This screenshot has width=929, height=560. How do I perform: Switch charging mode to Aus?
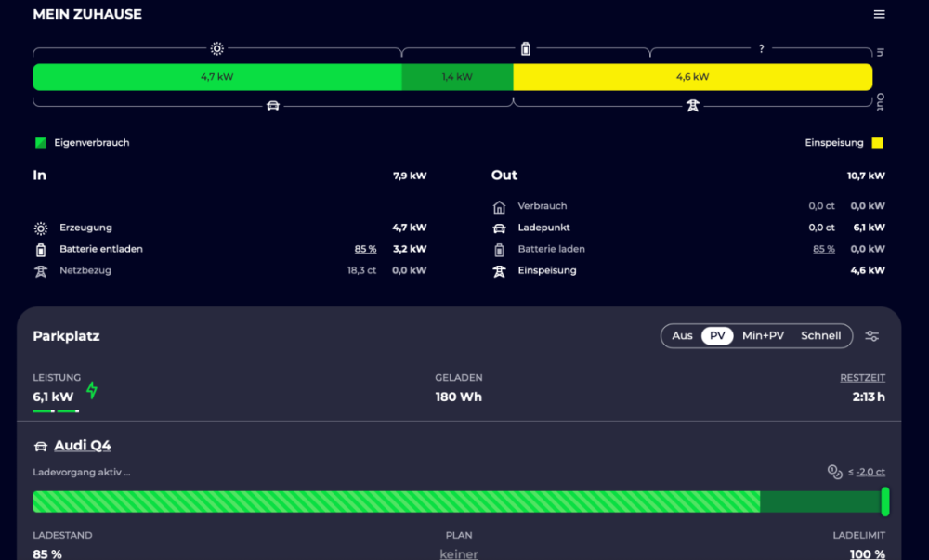tap(682, 336)
